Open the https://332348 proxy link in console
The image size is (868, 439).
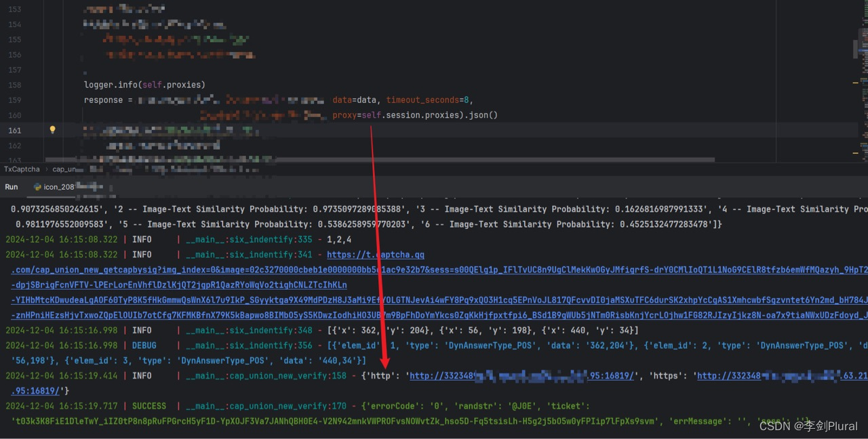[782, 376]
